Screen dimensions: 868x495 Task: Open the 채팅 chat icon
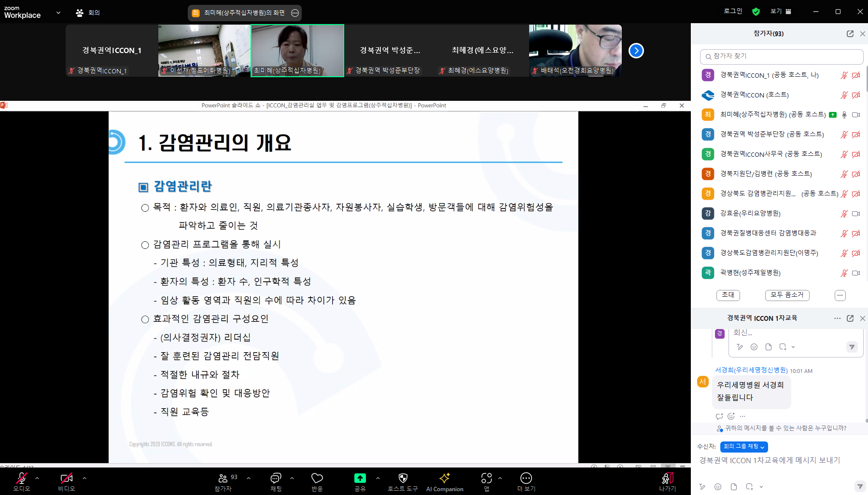(x=276, y=478)
